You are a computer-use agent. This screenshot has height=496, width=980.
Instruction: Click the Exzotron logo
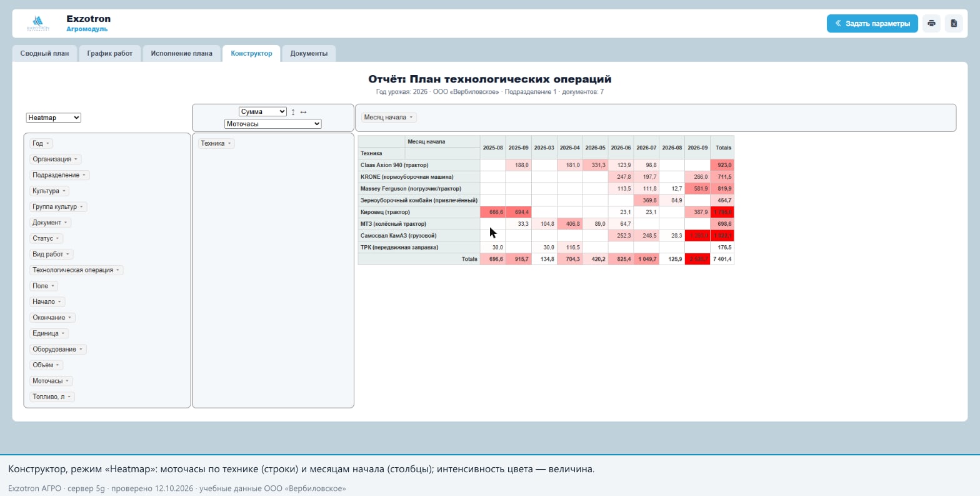pos(37,24)
